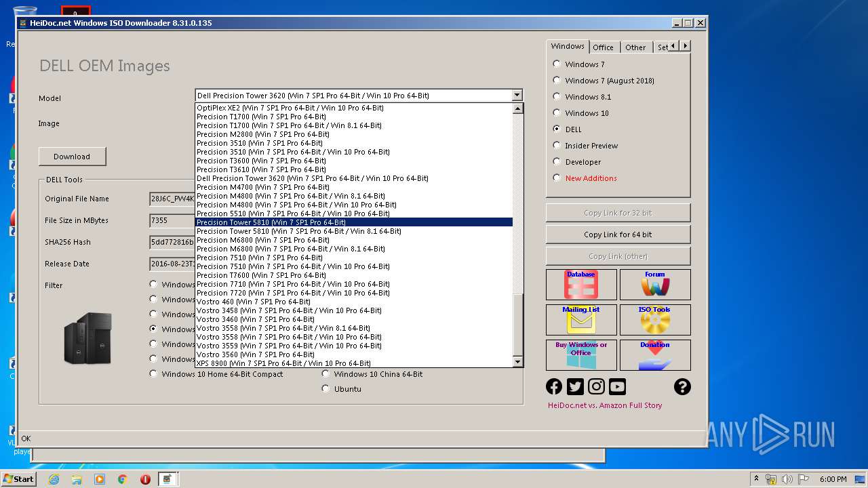Viewport: 868px width, 488px height.
Task: Click the Dell tower computer thumbnail
Action: pos(88,338)
